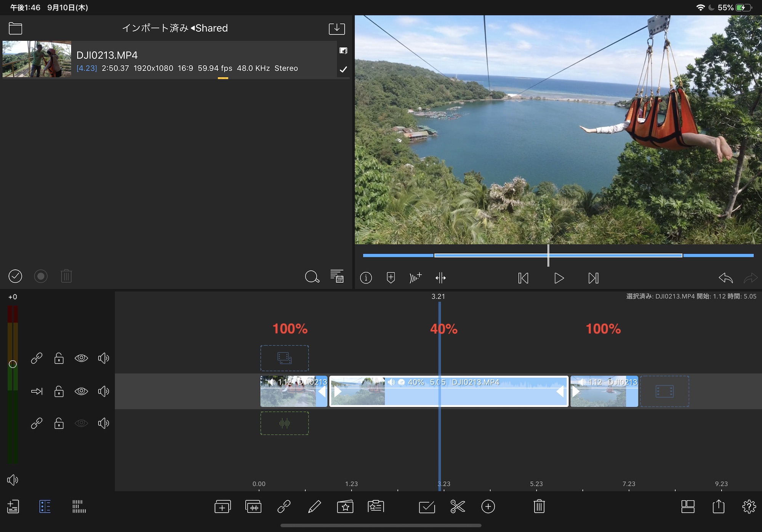This screenshot has width=762, height=532.
Task: Toggle the top track lock icon
Action: click(x=59, y=358)
